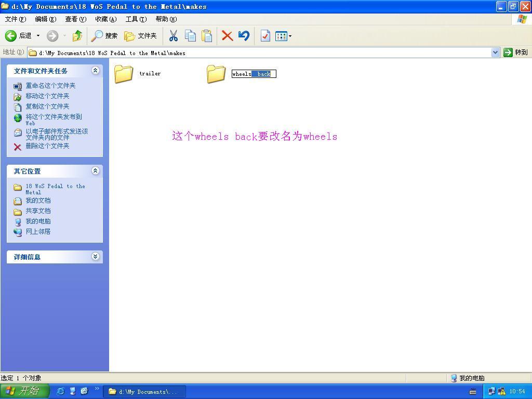Click the Cut scissors icon in toolbar
This screenshot has height=399, width=532.
174,36
